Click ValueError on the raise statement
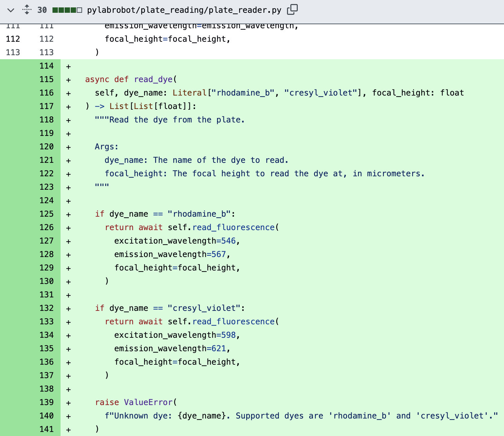 click(148, 402)
